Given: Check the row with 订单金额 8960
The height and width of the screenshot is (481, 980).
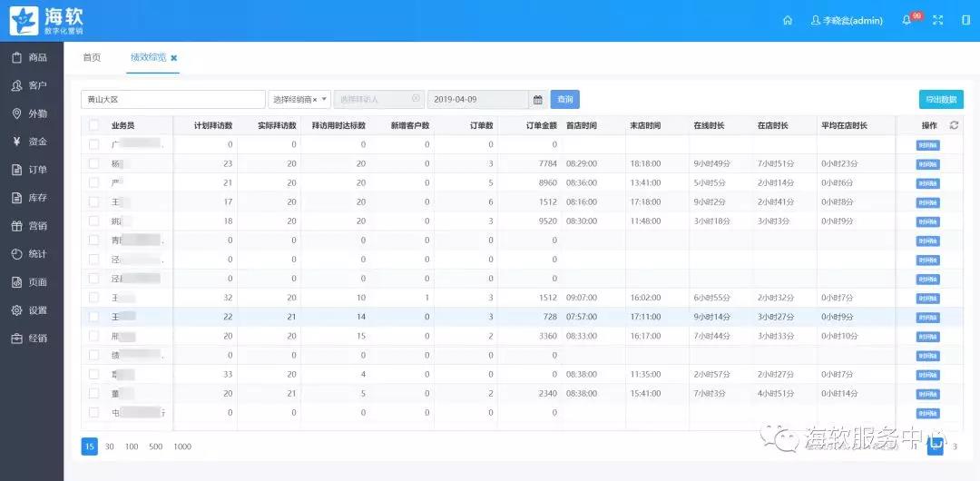Looking at the screenshot, I should [x=93, y=182].
